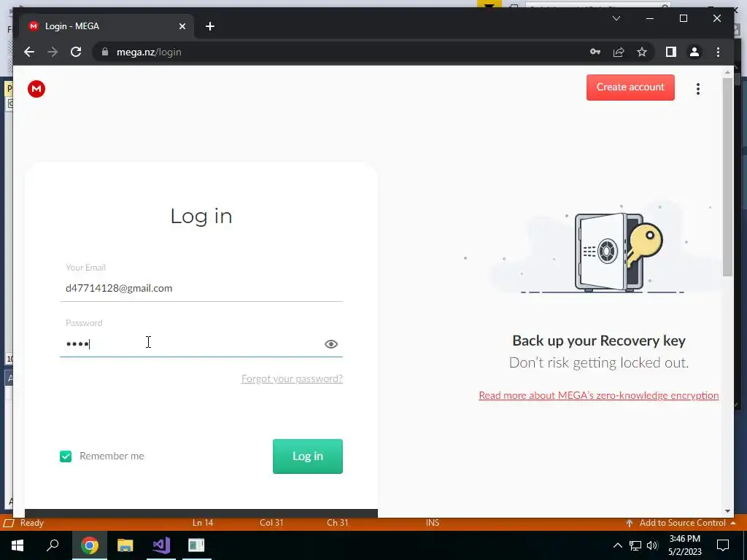The width and height of the screenshot is (747, 560).
Task: Click the Create account button
Action: (630, 87)
